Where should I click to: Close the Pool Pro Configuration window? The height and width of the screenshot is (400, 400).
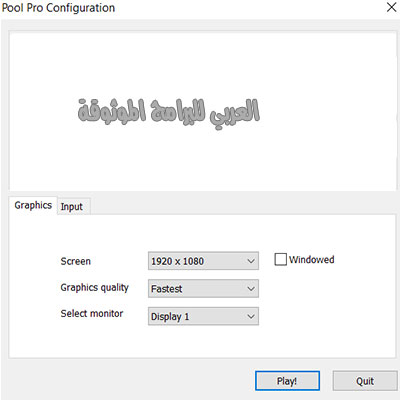tap(391, 7)
